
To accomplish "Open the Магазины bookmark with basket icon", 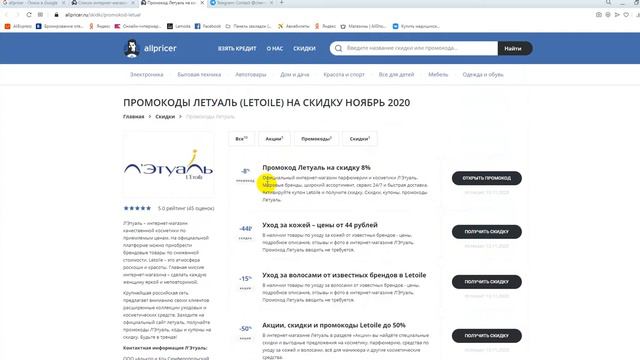I will [x=363, y=26].
